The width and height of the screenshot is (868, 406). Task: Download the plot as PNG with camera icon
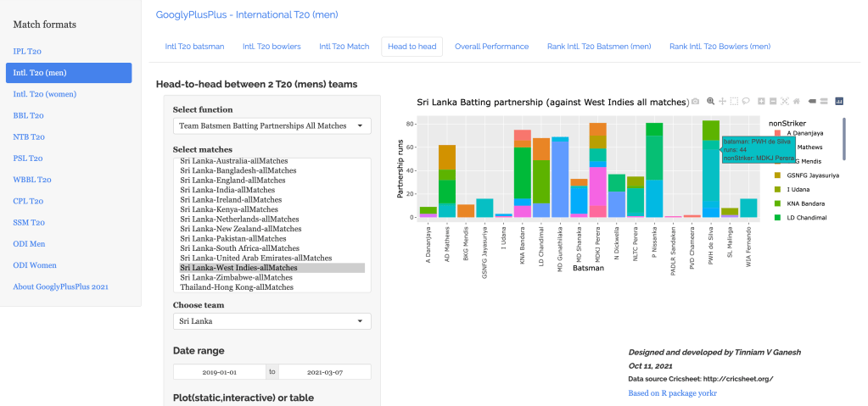pyautogui.click(x=696, y=101)
